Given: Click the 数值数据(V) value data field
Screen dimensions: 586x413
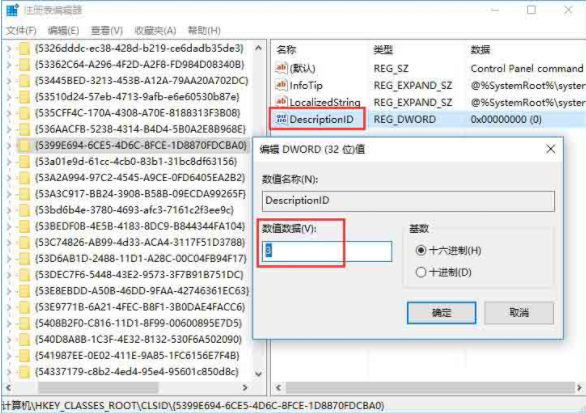Looking at the screenshot, I should point(327,251).
